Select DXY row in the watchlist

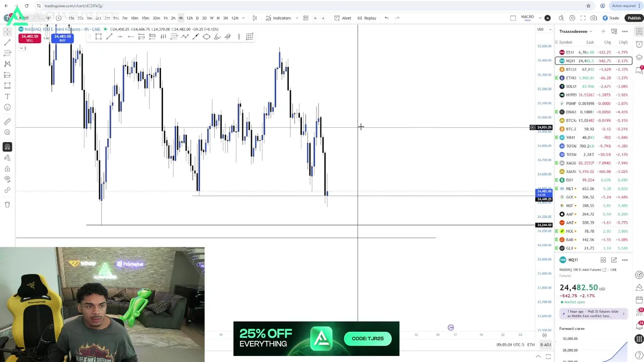(594, 180)
